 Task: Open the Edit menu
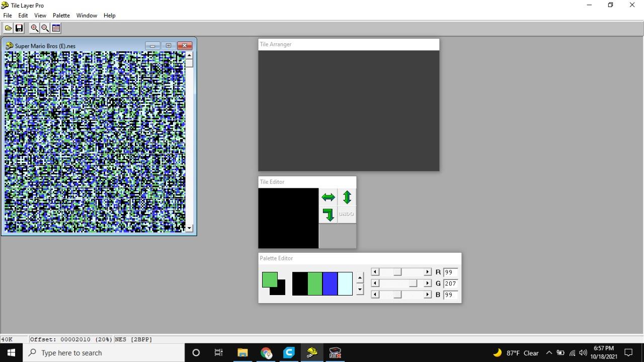click(x=23, y=16)
